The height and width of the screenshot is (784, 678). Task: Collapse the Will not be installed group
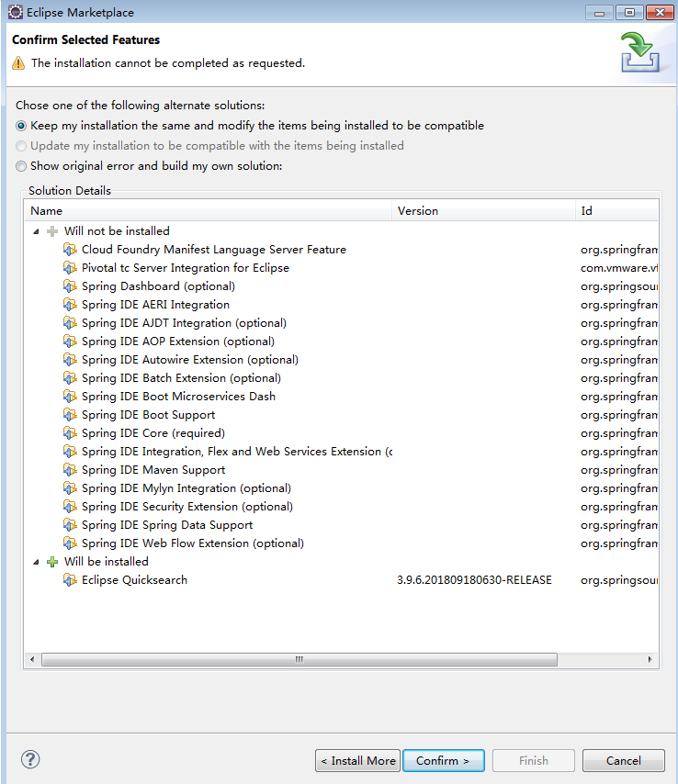tap(36, 231)
